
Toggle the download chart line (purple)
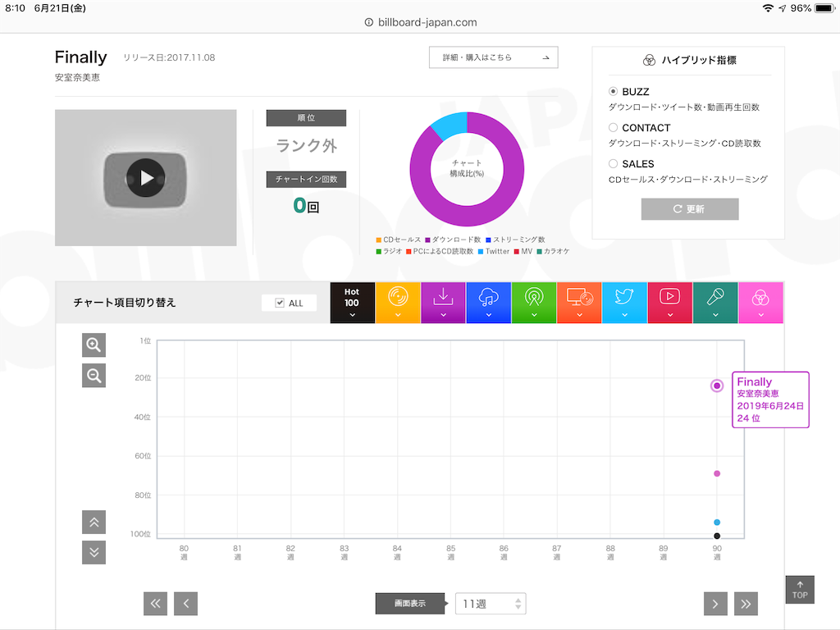(x=443, y=303)
